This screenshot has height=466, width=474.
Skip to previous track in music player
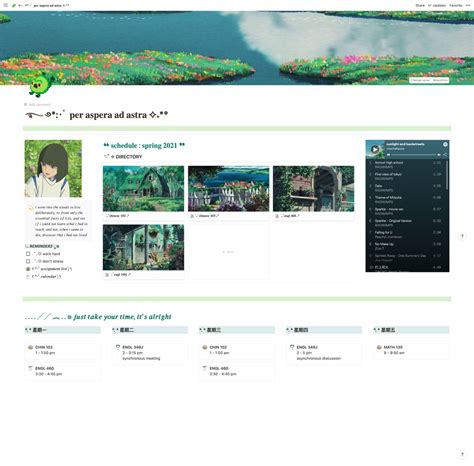pos(389,155)
